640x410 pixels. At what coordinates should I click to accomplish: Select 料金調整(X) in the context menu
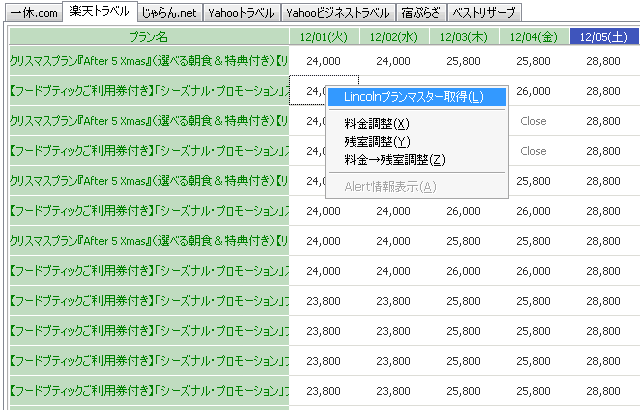click(x=376, y=124)
